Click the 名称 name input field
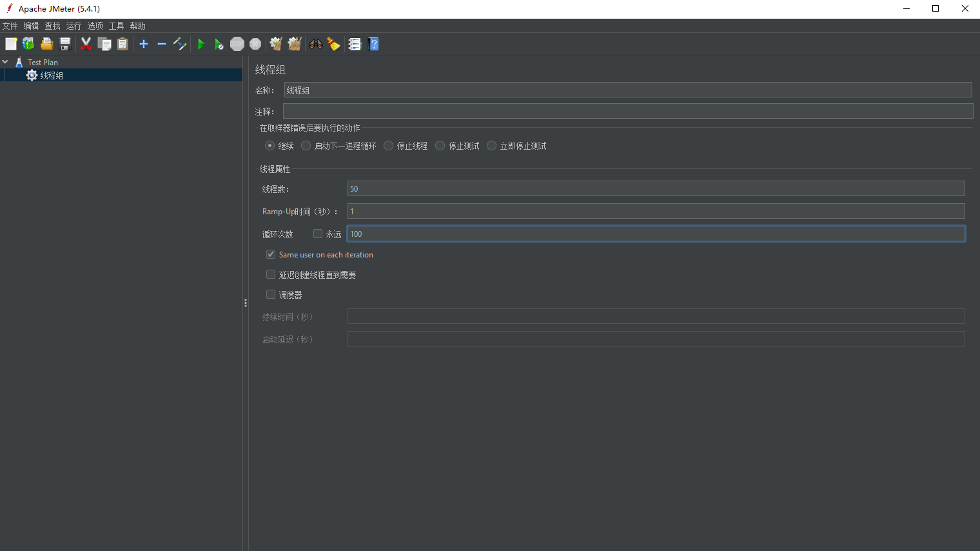The width and height of the screenshot is (980, 551). [x=628, y=90]
